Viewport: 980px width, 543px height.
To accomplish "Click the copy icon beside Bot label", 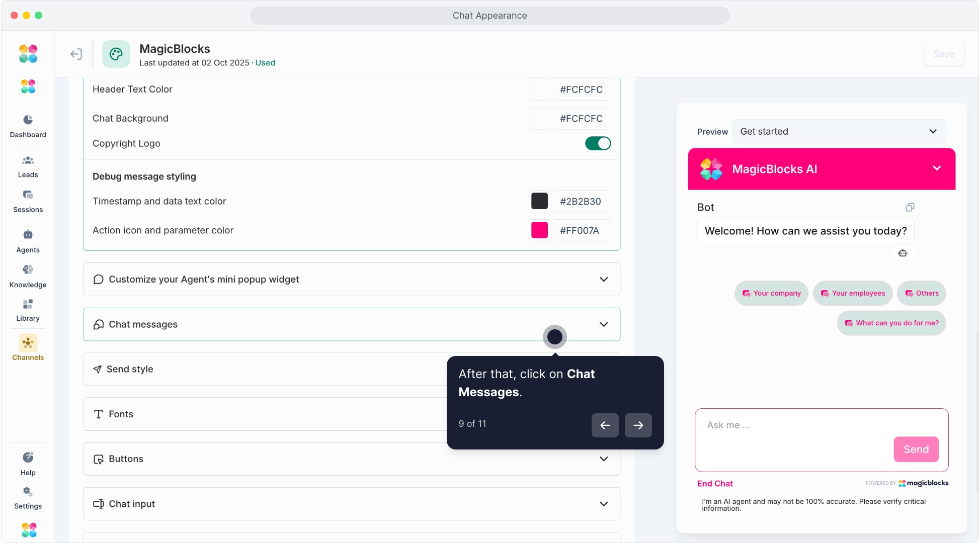I will click(910, 207).
